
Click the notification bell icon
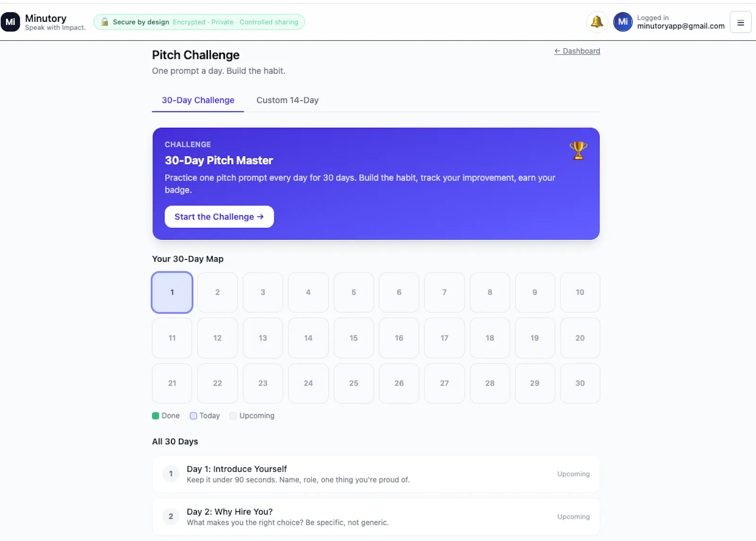(597, 22)
